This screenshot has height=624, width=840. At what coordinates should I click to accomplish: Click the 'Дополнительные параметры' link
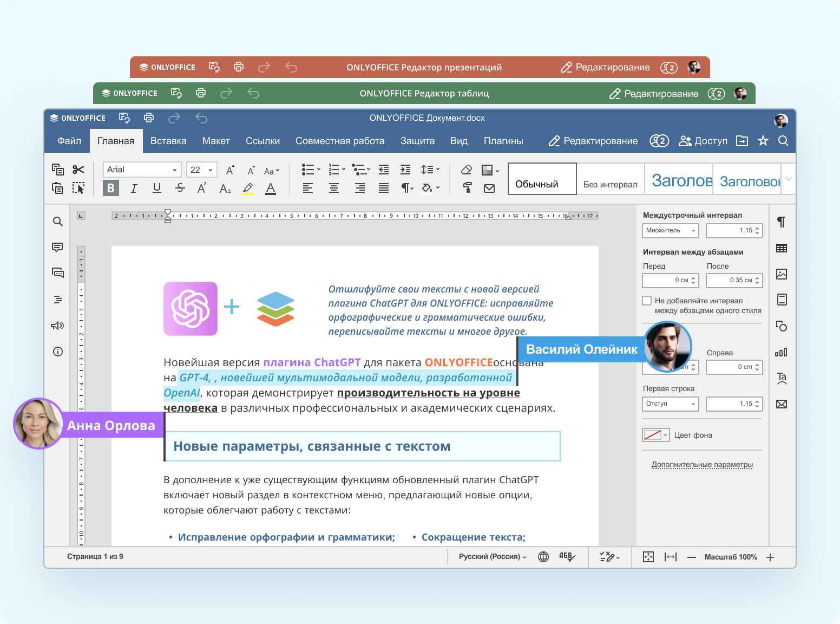point(702,465)
